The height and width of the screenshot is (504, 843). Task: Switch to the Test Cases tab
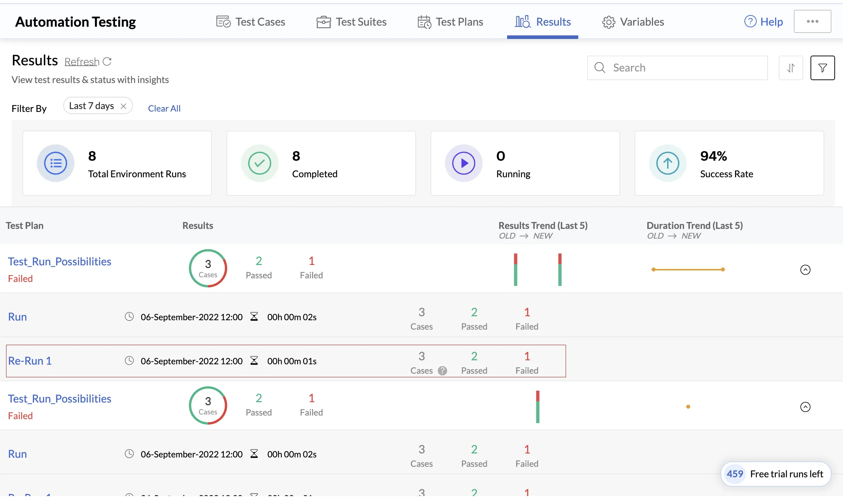pos(251,22)
